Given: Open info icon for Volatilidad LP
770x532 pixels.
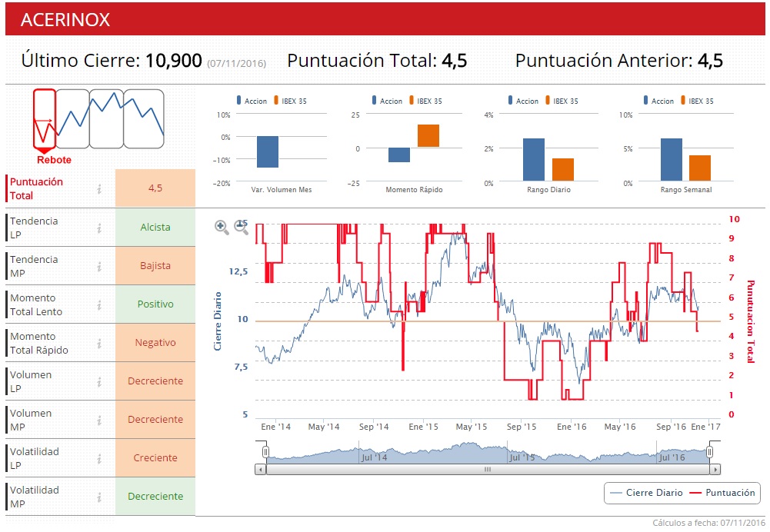Looking at the screenshot, I should [x=99, y=458].
